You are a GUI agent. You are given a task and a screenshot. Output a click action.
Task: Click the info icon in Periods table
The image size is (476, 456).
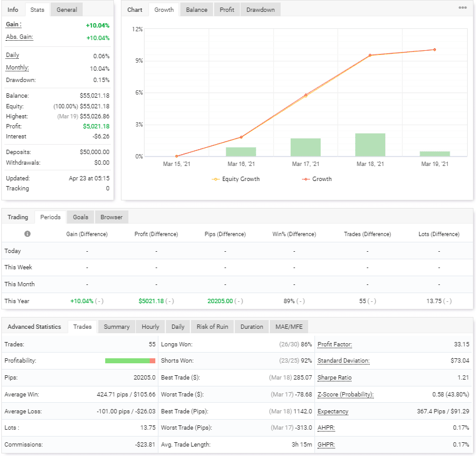coord(28,234)
